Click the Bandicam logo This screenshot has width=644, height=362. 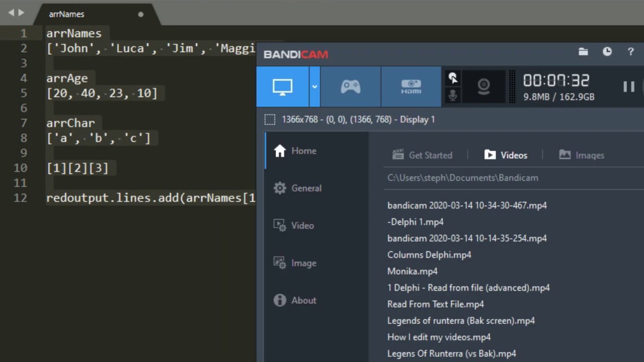click(x=296, y=54)
